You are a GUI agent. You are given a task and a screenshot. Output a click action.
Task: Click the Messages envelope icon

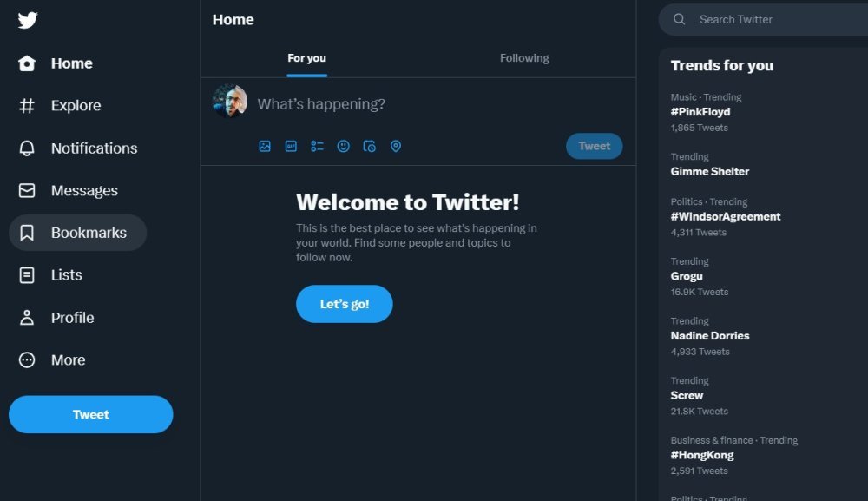27,191
